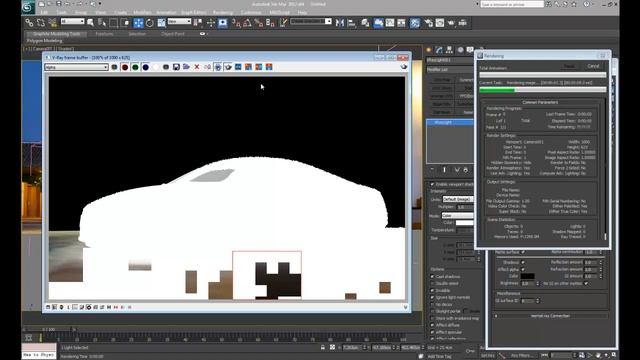Open the Modifiers menu

[142, 13]
